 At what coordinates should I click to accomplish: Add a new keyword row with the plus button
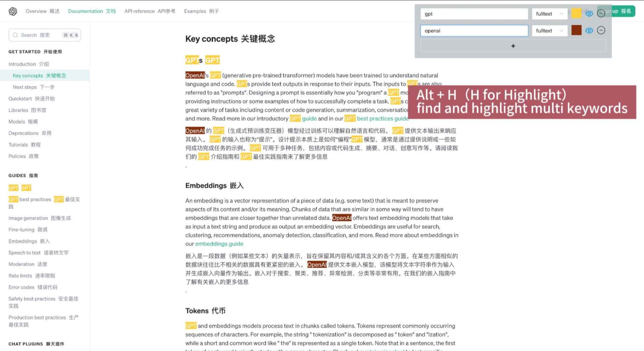coord(513,46)
